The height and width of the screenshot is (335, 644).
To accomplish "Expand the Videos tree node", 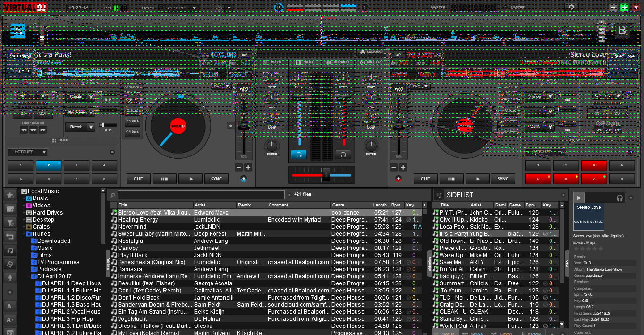I will pos(24,206).
